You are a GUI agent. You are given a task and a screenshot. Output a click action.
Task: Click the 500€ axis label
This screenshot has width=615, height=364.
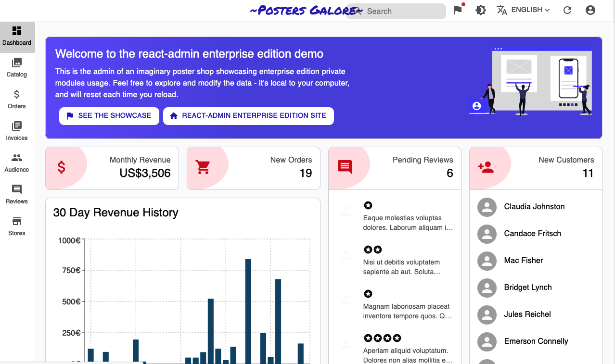click(71, 302)
